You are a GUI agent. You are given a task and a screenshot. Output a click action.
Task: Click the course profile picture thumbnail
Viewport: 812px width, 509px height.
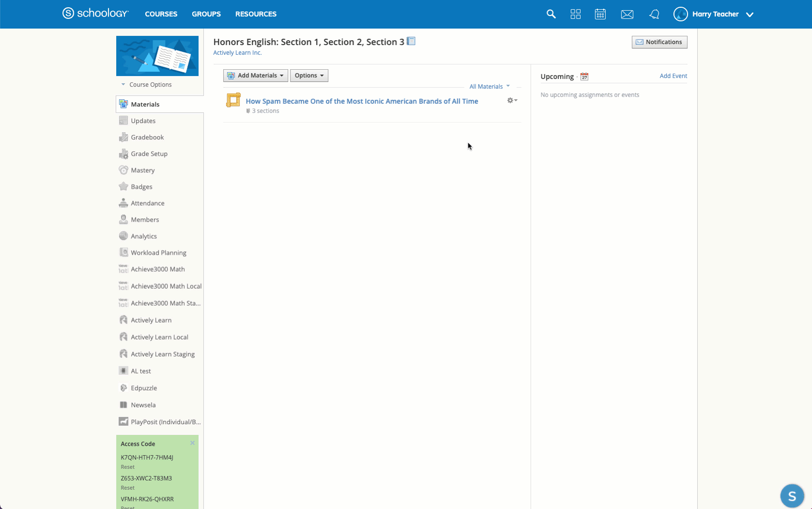coord(157,56)
